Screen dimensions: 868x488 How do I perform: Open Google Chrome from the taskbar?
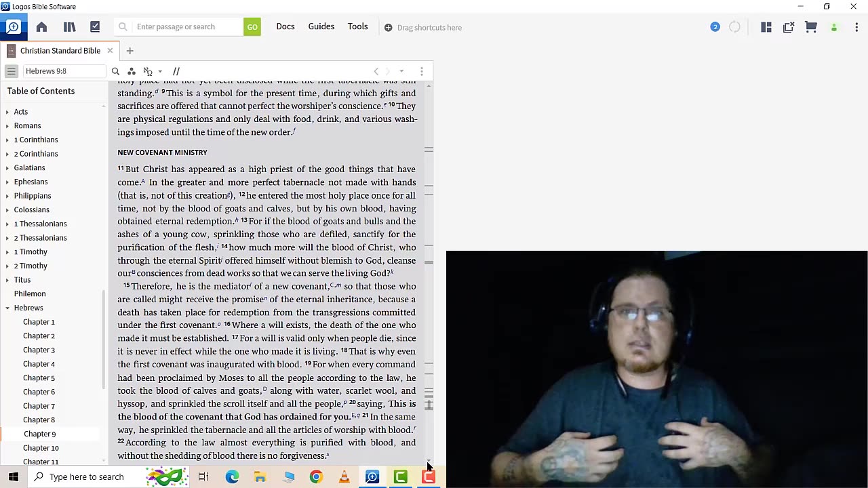316,477
